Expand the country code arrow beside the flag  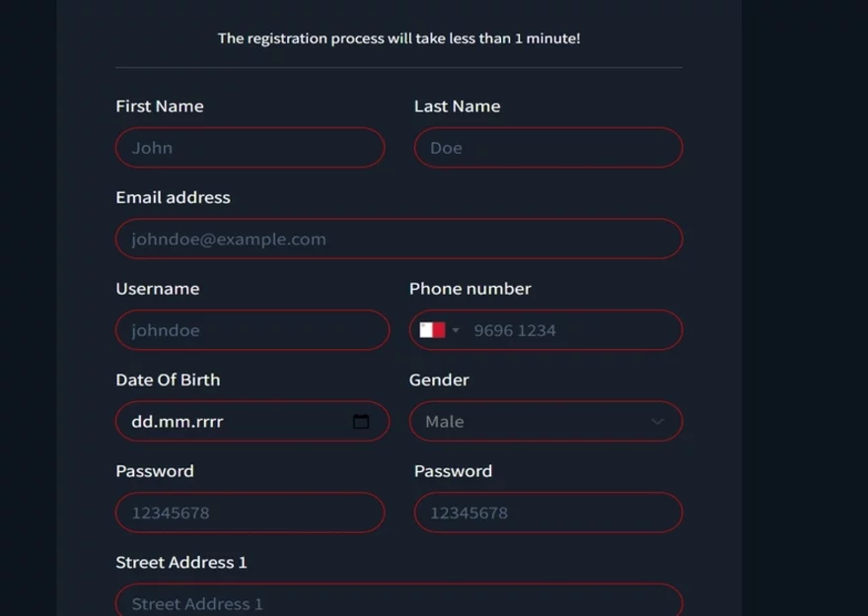coord(456,331)
